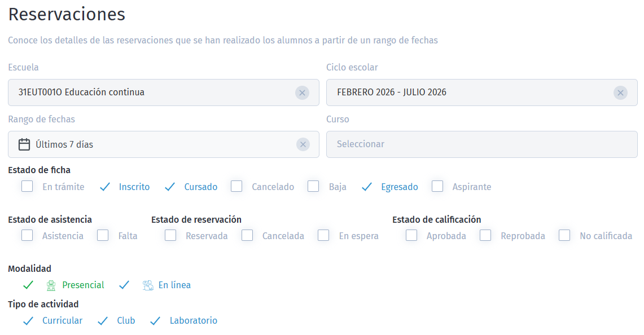Toggle the Club activity type

click(103, 321)
